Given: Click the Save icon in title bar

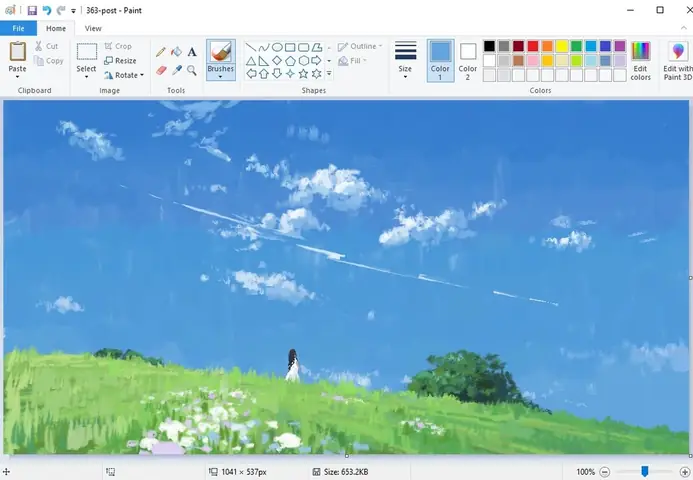Looking at the screenshot, I should click(32, 10).
